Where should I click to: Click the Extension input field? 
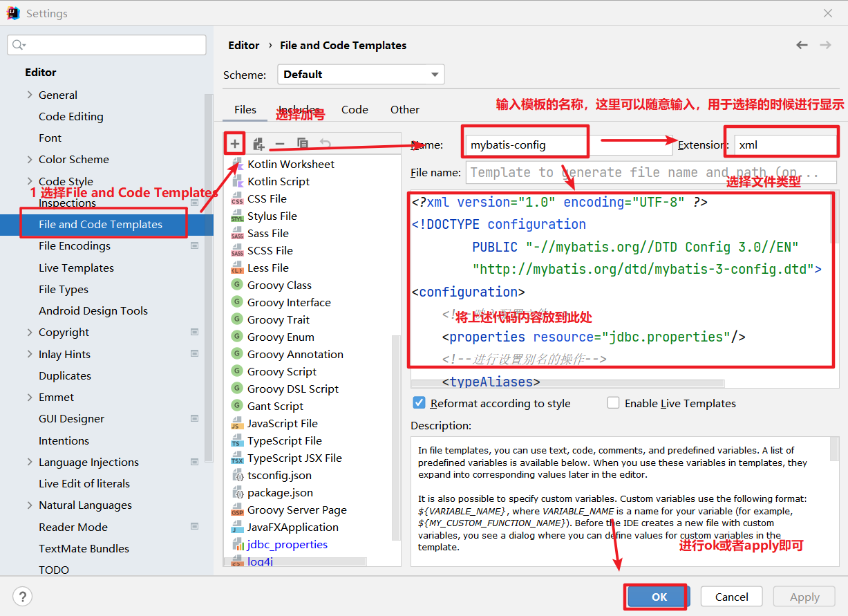pos(786,144)
